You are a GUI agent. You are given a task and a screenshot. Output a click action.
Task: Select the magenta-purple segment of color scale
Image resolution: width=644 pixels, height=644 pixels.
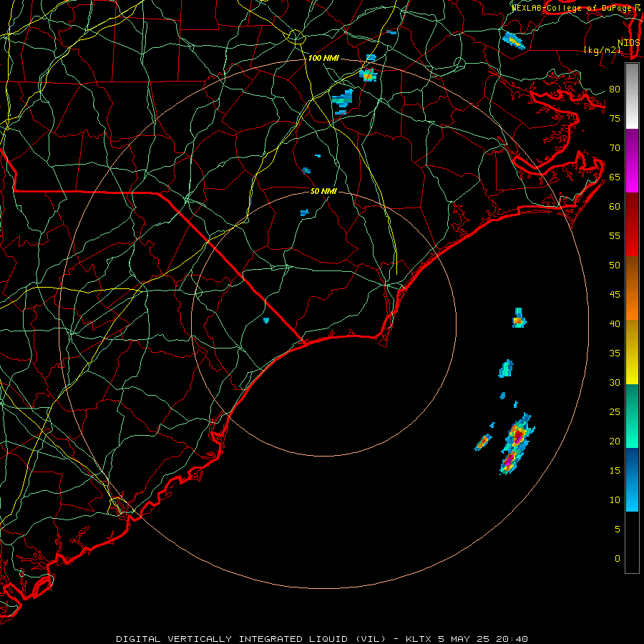(x=632, y=160)
